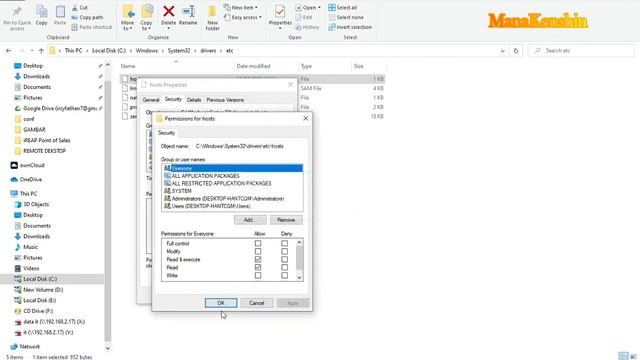Image resolution: width=640 pixels, height=360 pixels.
Task: Choose Copy path in ribbon
Action: pyautogui.click(x=87, y=18)
